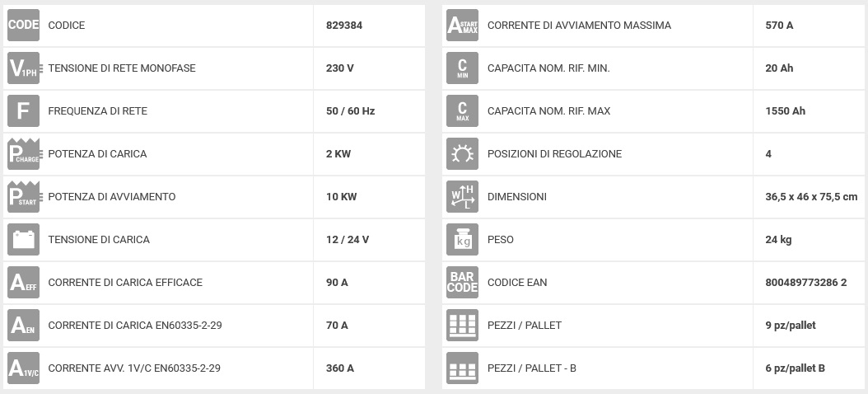This screenshot has height=394, width=868.
Task: Click the kg weight icon
Action: point(462,240)
